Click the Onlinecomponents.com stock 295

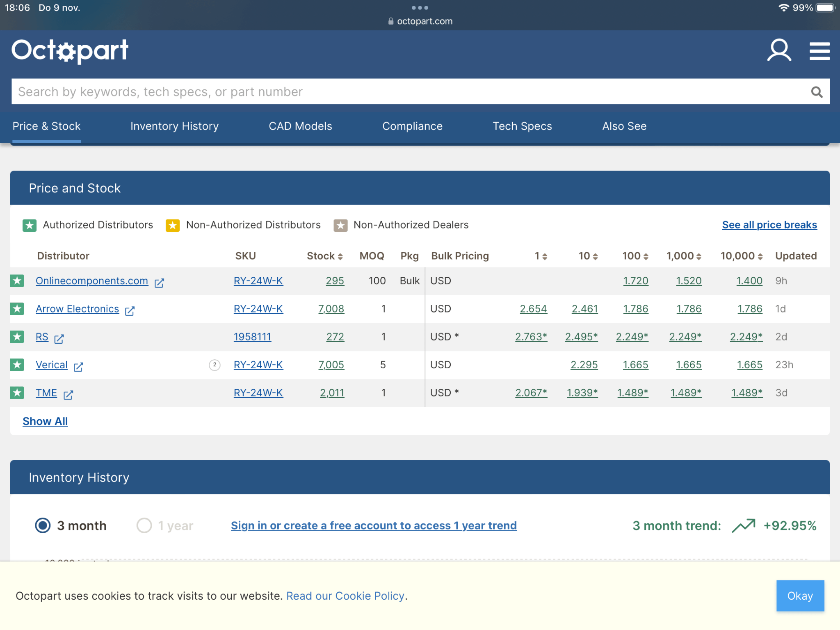335,281
